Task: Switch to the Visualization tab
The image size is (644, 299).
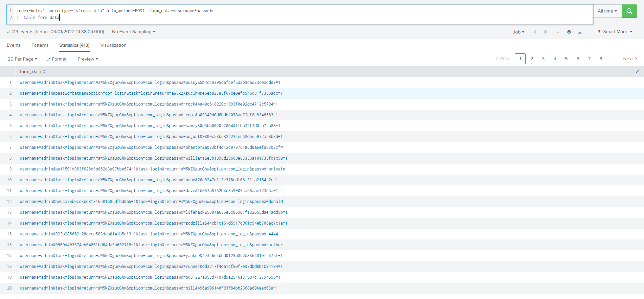Action: pos(113,45)
